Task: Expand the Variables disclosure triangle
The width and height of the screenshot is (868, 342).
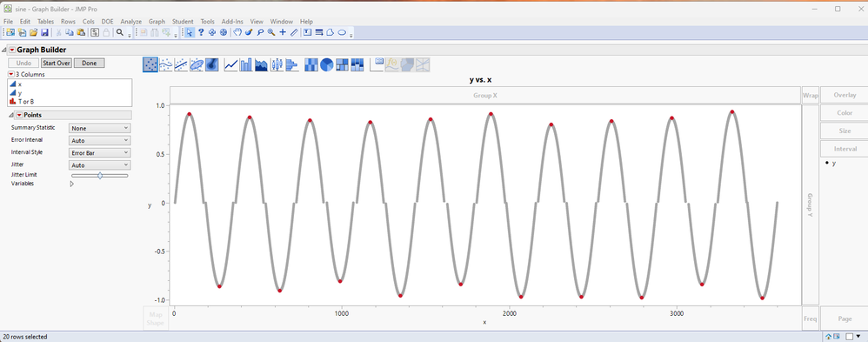Action: click(71, 184)
